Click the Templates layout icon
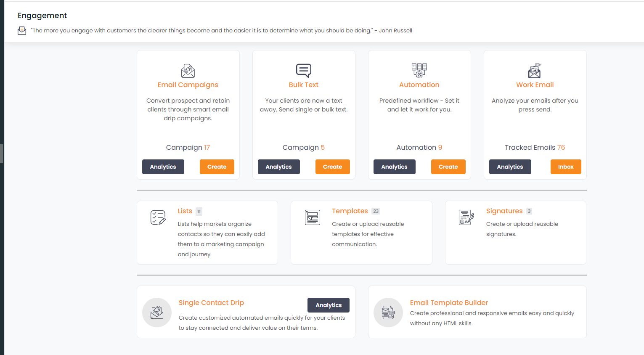 click(x=313, y=217)
